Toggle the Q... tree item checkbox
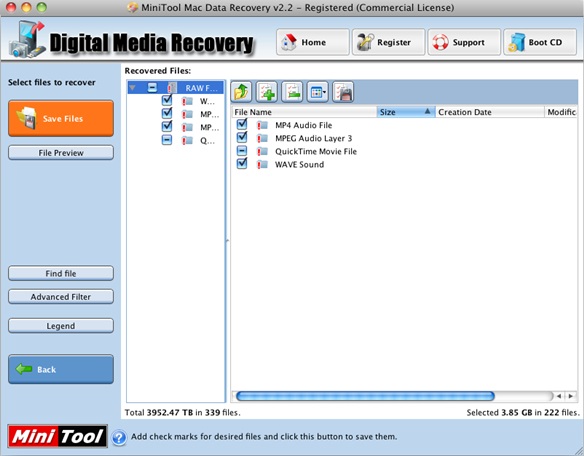The image size is (584, 456). [x=167, y=140]
